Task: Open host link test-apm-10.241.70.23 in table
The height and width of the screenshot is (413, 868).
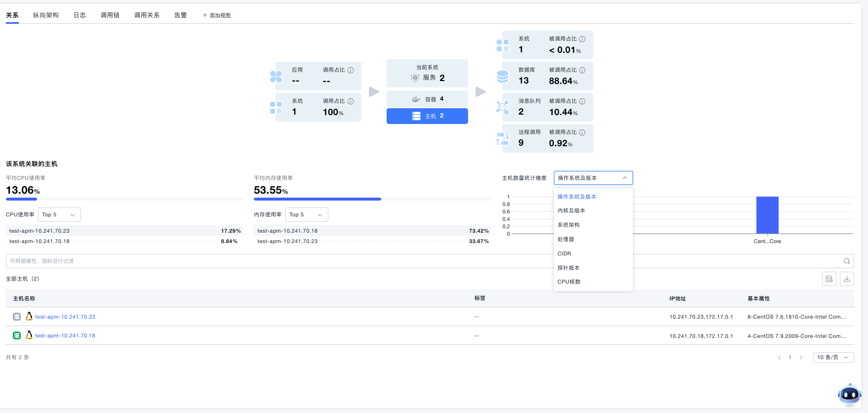Action: click(65, 317)
